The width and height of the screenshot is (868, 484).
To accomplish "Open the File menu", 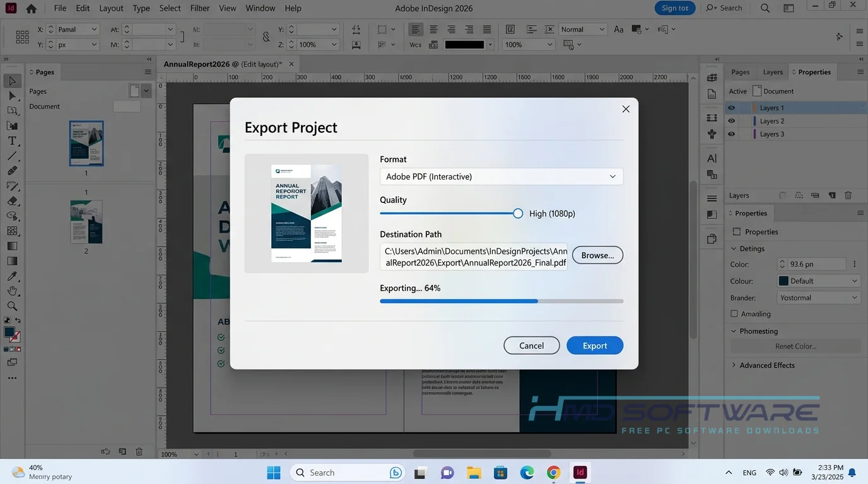I will click(60, 8).
